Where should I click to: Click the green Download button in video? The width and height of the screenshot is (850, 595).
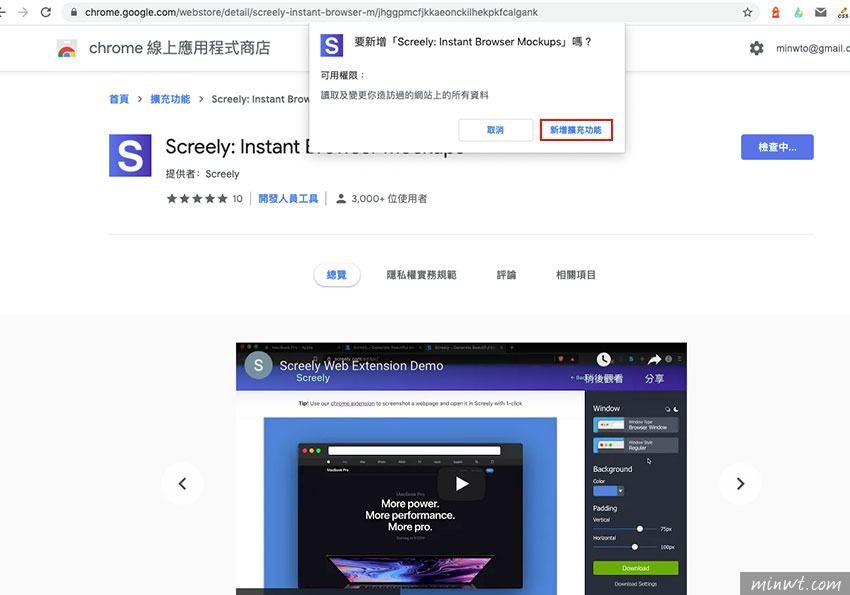pos(635,568)
